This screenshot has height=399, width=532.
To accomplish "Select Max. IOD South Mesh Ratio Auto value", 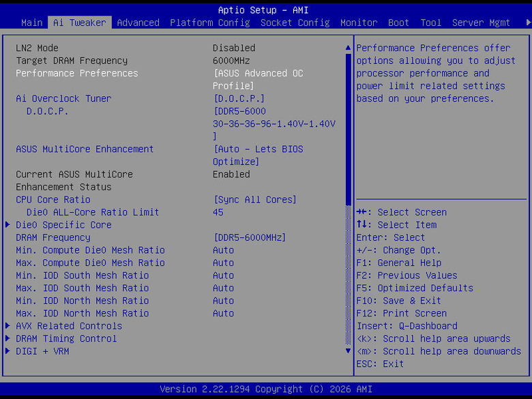I will point(223,288).
